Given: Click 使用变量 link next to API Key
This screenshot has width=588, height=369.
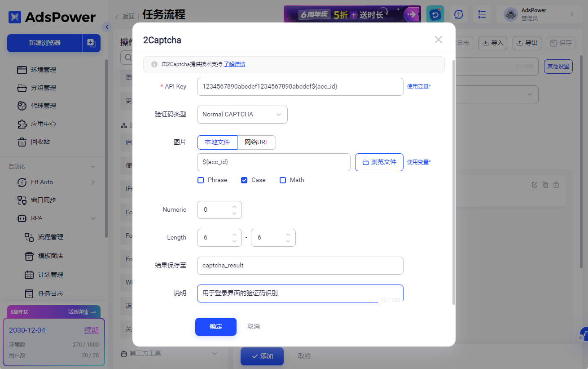Looking at the screenshot, I should coord(419,87).
